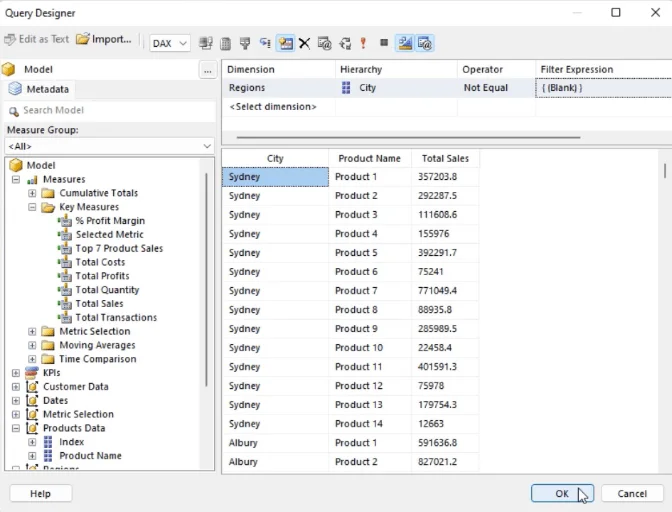Select the Total Transactions measure
The height and width of the screenshot is (512, 672).
point(116,317)
